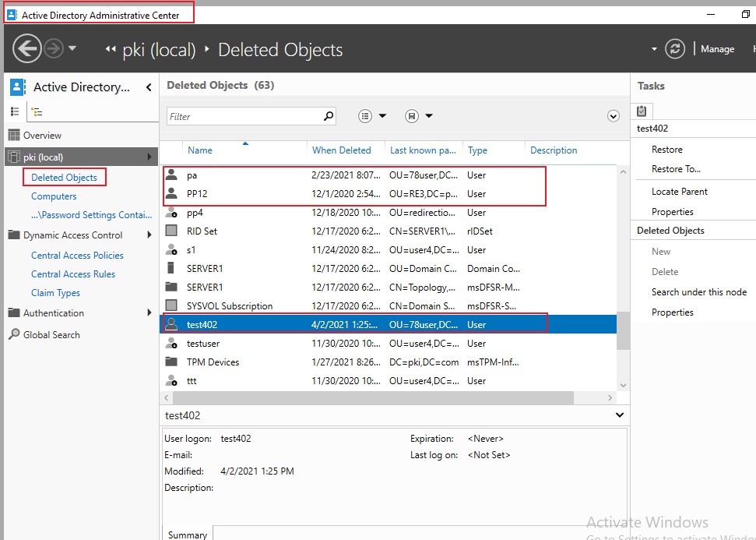This screenshot has width=756, height=540.
Task: Click the ttt user icon
Action: 171,380
